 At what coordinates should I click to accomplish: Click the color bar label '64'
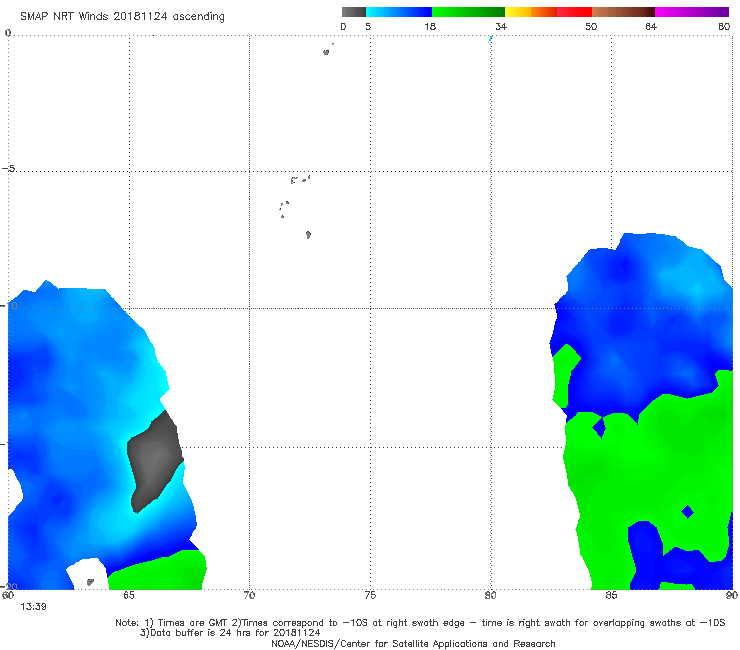[651, 27]
